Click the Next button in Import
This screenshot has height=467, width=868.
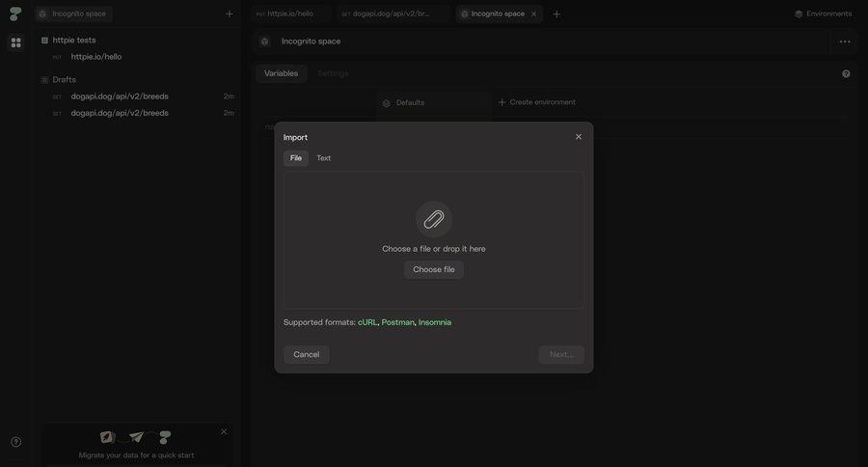point(560,354)
